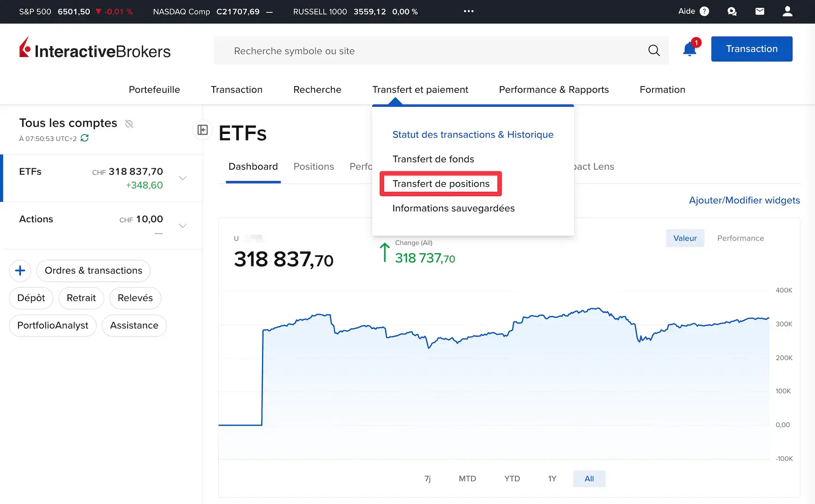Click the NASDAQ Comp ticker
This screenshot has height=504, width=815.
tap(213, 11)
